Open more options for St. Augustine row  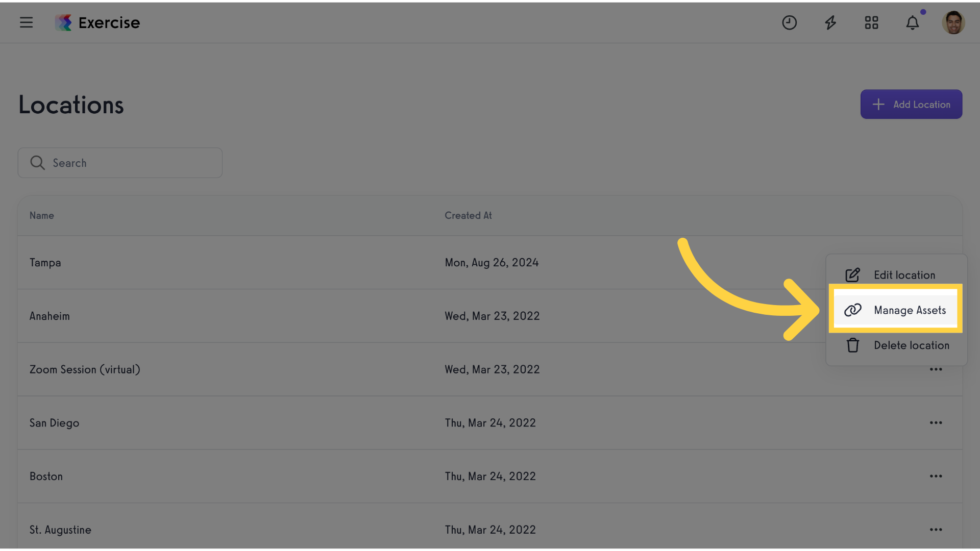(936, 530)
